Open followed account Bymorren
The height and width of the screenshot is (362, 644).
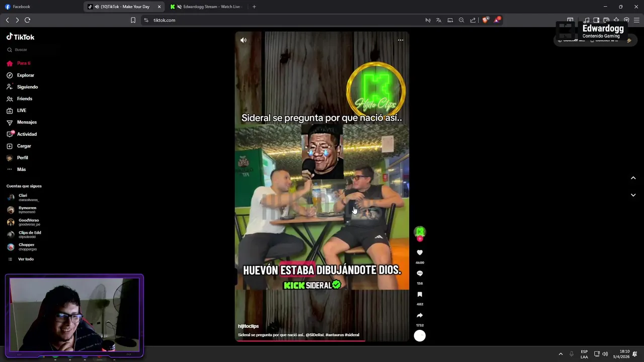tap(22, 210)
